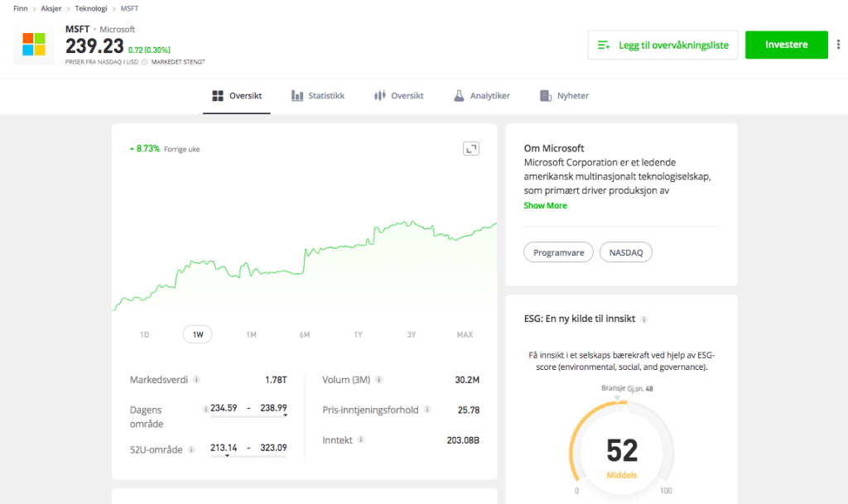This screenshot has height=504, width=848.
Task: Click info icon next to Pris-inntjeningsforhold
Action: [x=427, y=410]
